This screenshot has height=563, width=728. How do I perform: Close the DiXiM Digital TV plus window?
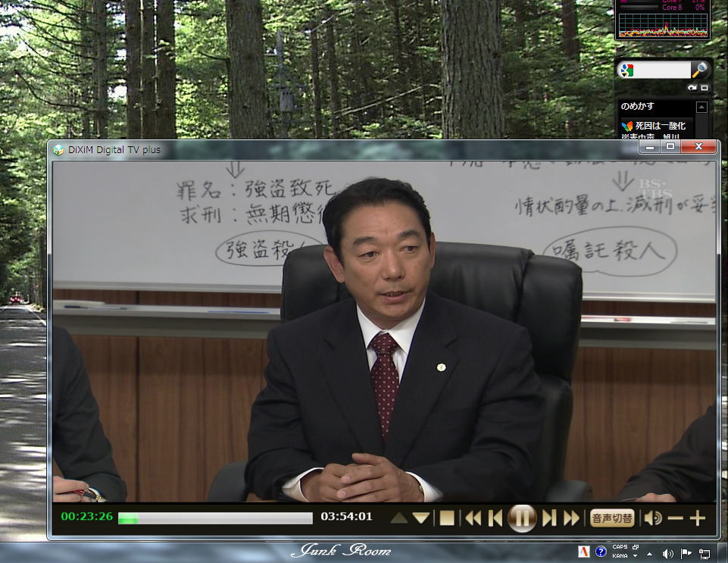tap(698, 147)
